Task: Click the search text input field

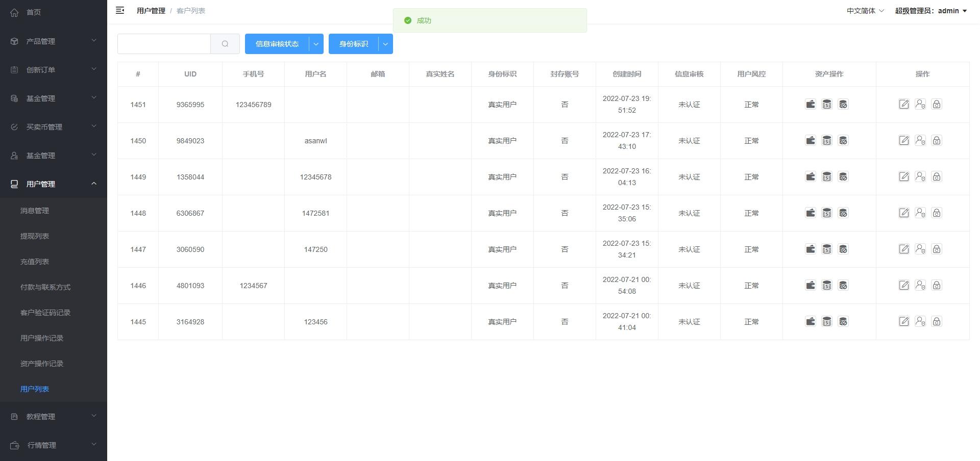Action: 164,44
